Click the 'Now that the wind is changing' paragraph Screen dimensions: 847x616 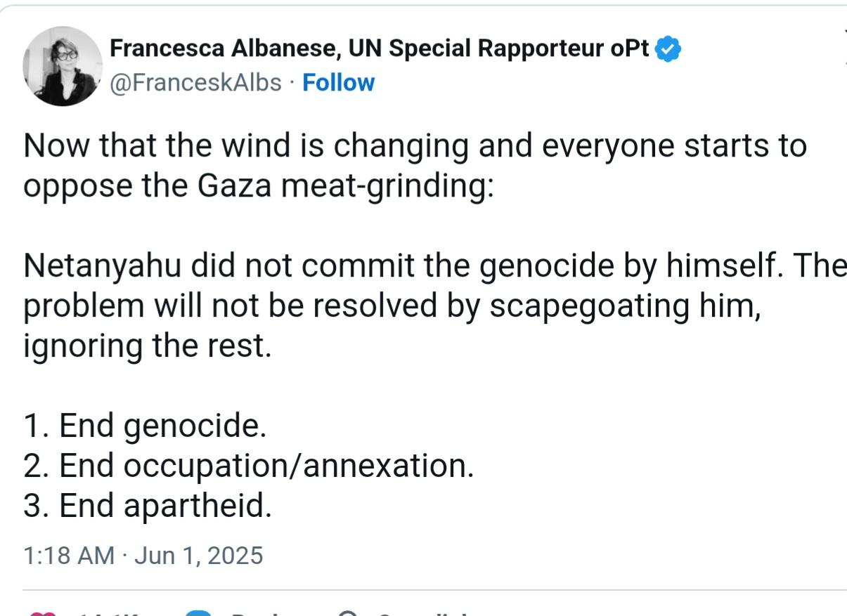[x=415, y=167]
